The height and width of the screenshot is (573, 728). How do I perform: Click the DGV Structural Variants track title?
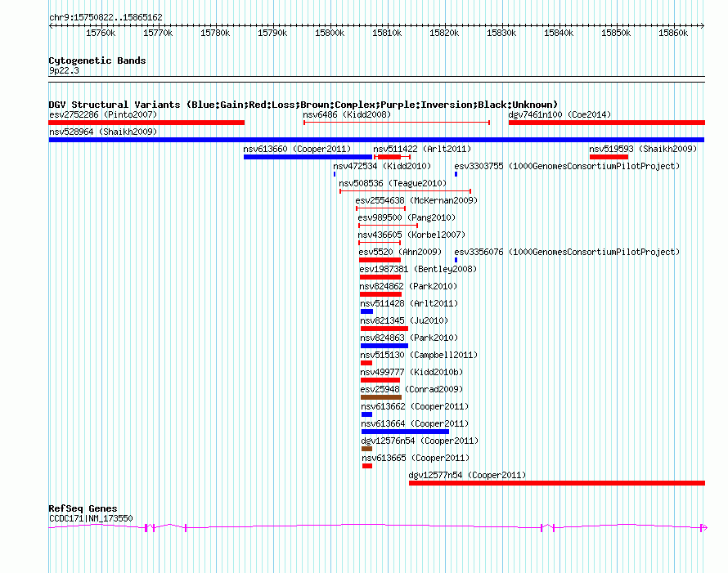303,105
